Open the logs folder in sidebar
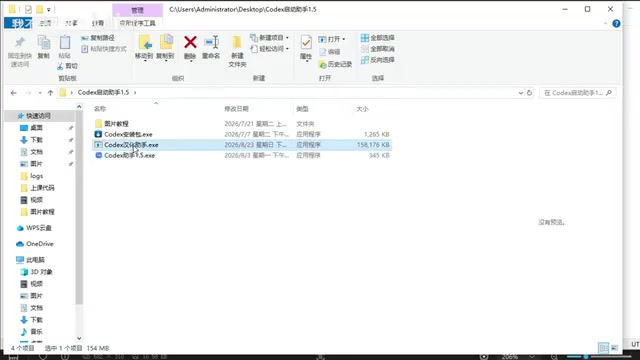The height and width of the screenshot is (360, 640). click(x=36, y=176)
